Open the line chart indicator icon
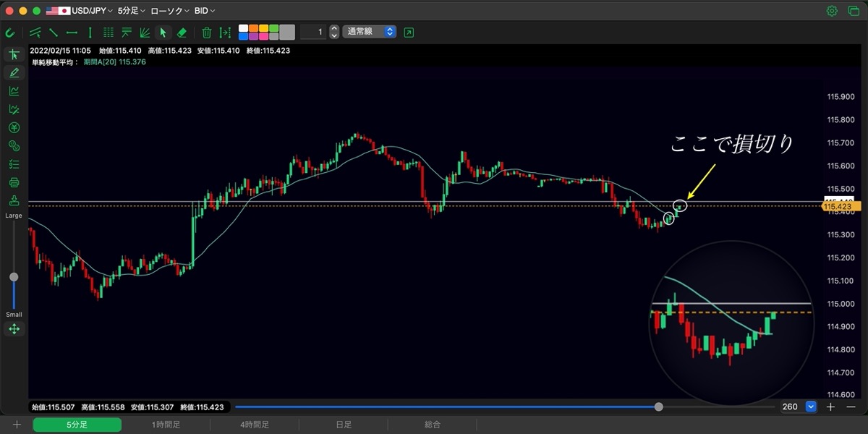 pos(14,91)
